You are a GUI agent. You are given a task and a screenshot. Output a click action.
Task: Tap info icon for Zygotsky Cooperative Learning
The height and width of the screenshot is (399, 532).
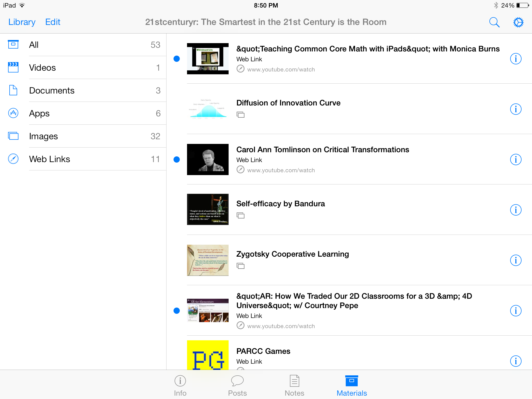click(x=516, y=260)
